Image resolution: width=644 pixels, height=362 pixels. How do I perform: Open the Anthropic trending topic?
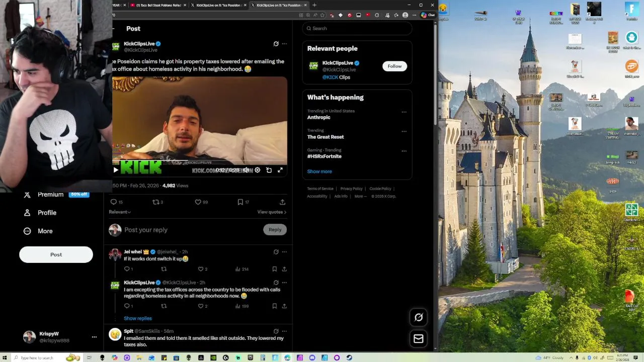[x=319, y=117]
